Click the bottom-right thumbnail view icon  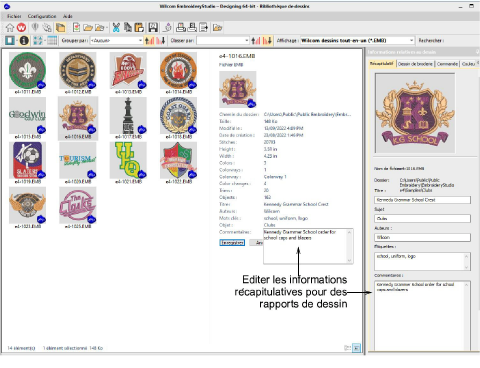coord(356,348)
